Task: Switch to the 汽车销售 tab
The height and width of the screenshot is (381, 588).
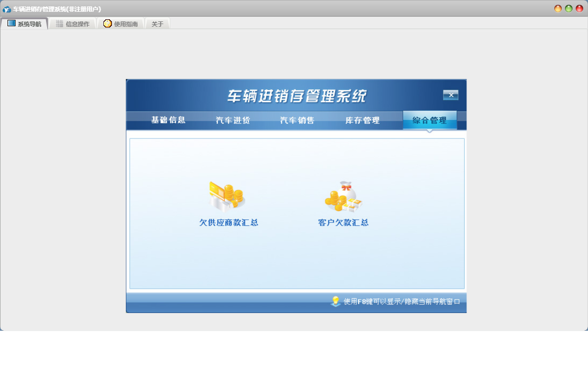Action: [x=297, y=120]
